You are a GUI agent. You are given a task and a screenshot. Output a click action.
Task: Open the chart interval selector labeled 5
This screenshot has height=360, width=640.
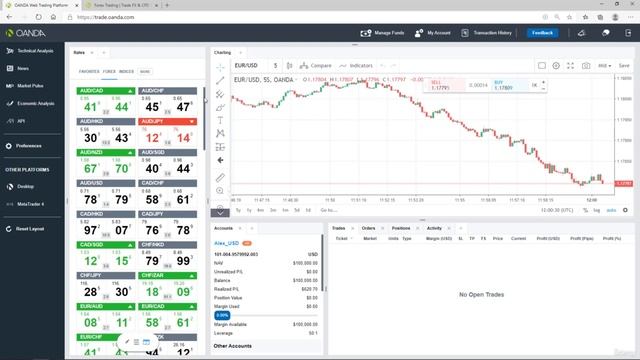(x=276, y=66)
